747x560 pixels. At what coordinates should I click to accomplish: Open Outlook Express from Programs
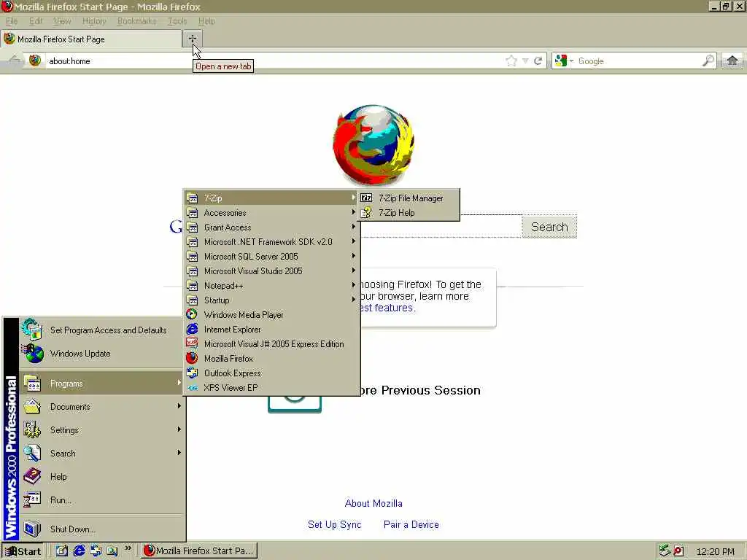point(271,373)
